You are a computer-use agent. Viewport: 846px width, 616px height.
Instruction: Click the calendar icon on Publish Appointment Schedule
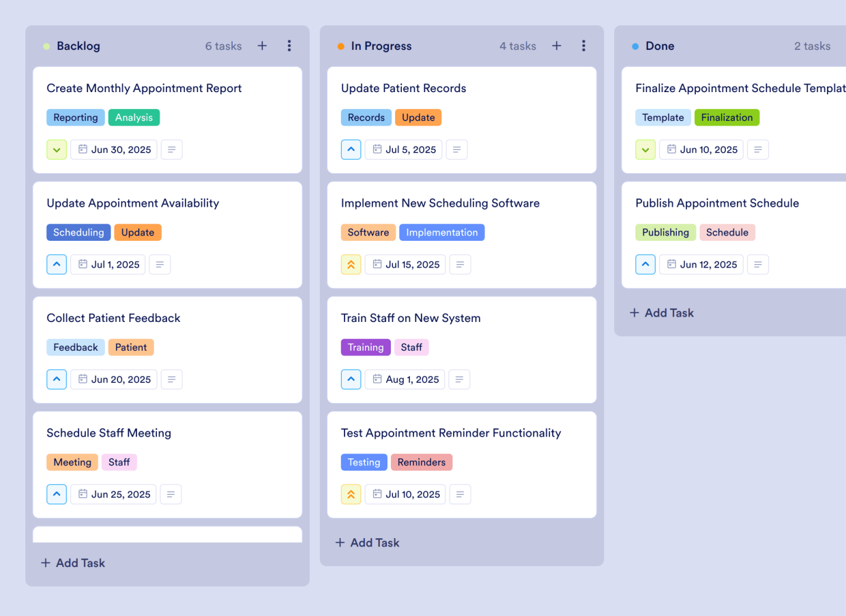[701, 264]
